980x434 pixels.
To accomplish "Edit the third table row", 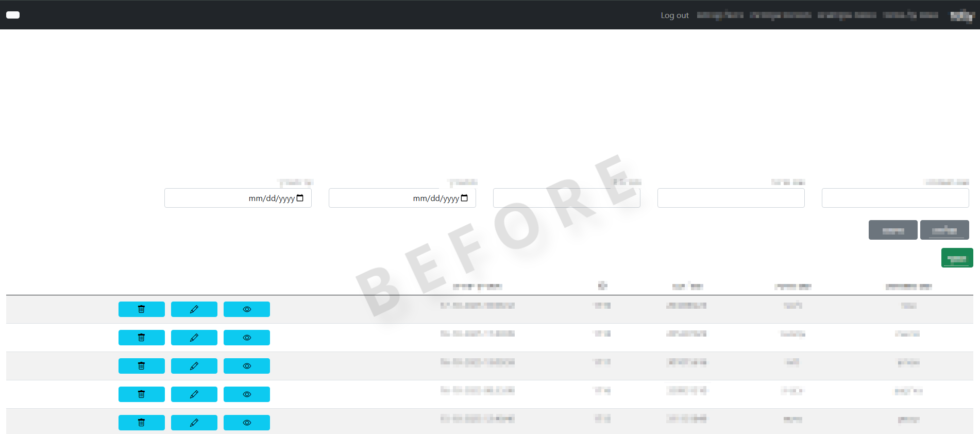I will coord(194,366).
